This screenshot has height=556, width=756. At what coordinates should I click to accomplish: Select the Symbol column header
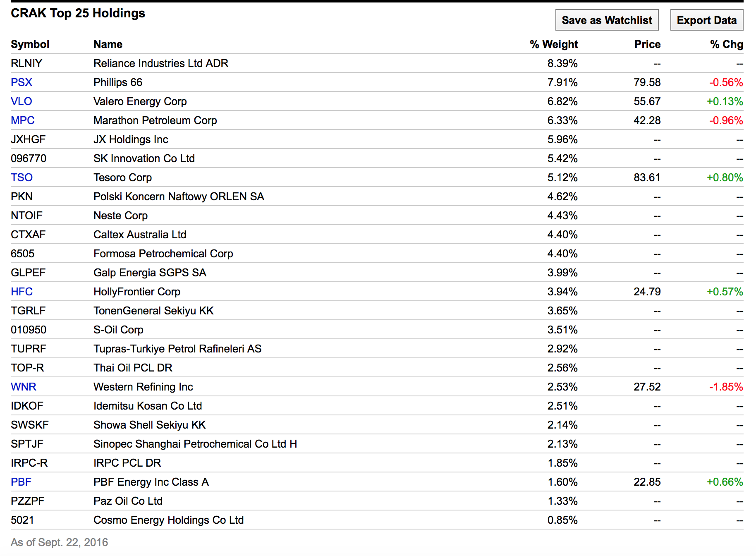(x=30, y=44)
